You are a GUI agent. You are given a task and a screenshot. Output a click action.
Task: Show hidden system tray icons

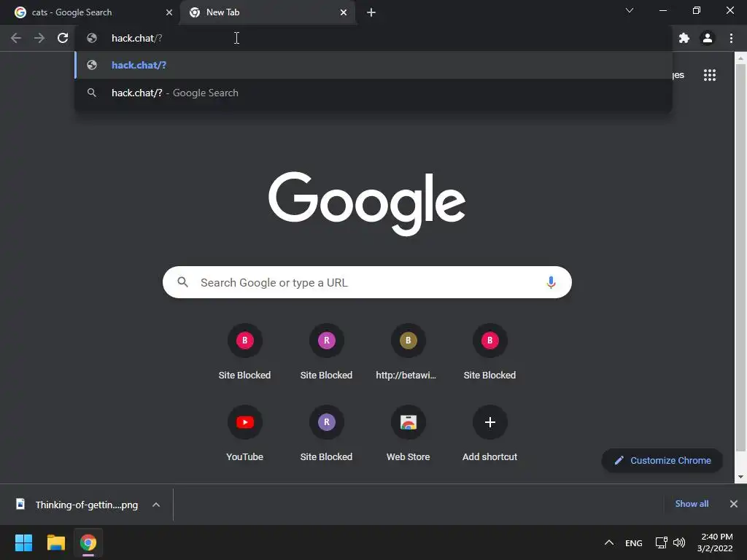click(x=609, y=542)
